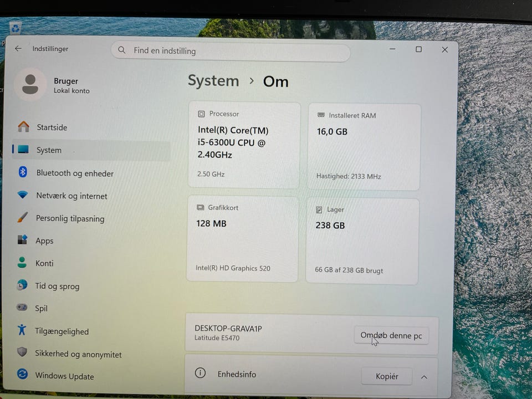Go to Tilgængelighed settings
Screen dimensions: 532x399
pyautogui.click(x=90, y=331)
